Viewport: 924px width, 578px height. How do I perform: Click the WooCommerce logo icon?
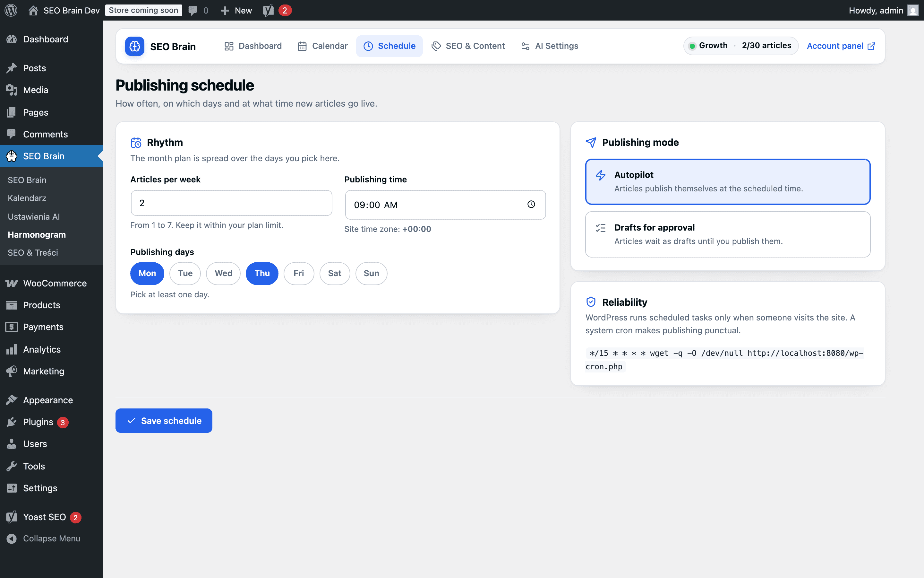click(12, 283)
